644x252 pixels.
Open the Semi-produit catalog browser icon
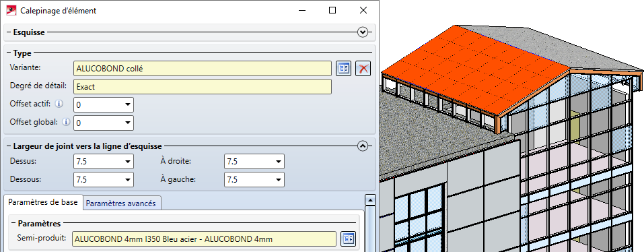[x=349, y=239]
